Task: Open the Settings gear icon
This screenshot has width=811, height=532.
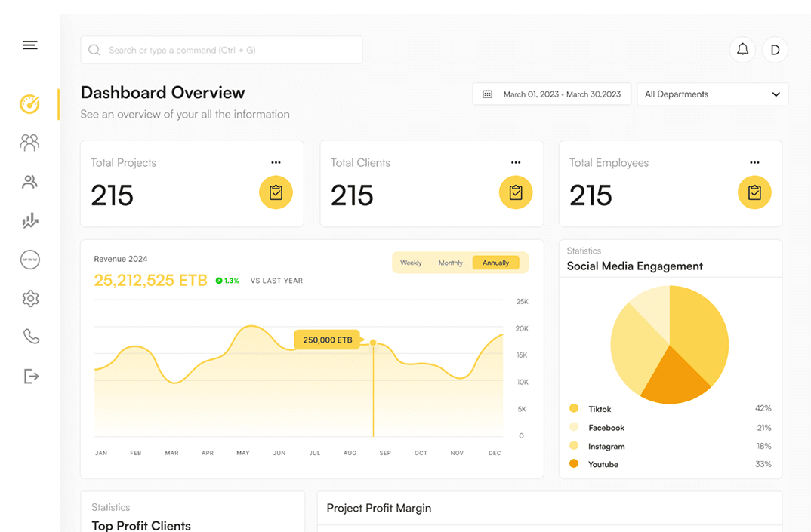Action: 29,298
